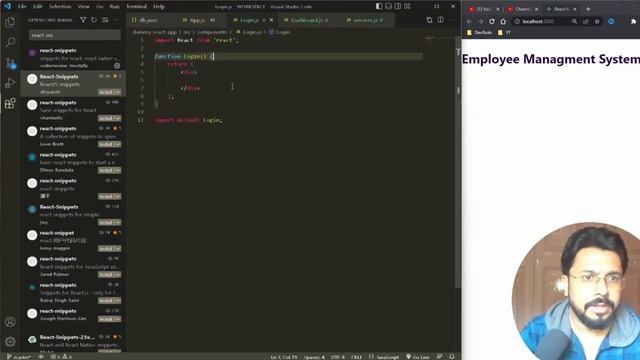Viewport: 640px width, 360px height.
Task: Click JavaScript language mode in status bar
Action: click(387, 357)
